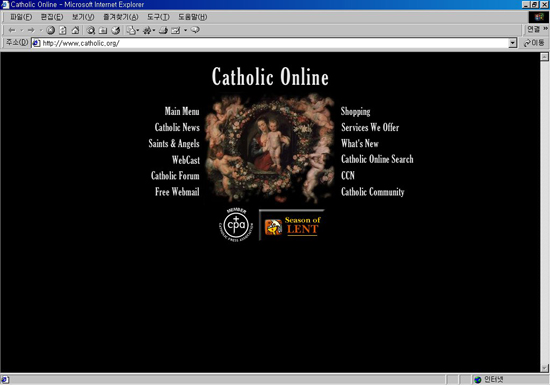This screenshot has width=550, height=385.
Task: Open the 파일(F) menu
Action: click(21, 17)
